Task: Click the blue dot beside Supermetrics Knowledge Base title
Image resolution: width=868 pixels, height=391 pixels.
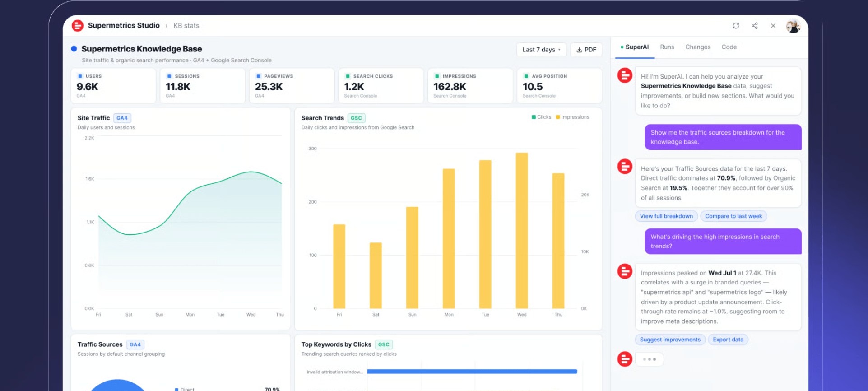Action: 74,49
